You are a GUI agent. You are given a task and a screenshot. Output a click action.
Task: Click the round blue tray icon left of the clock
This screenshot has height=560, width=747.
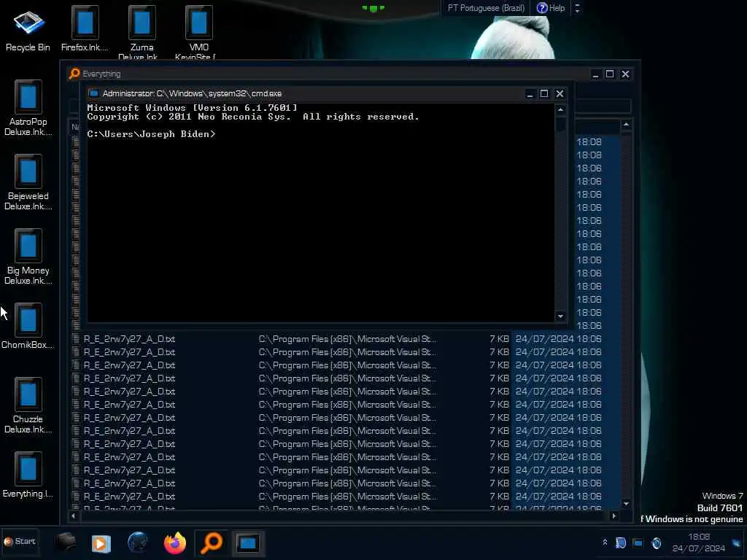click(657, 543)
